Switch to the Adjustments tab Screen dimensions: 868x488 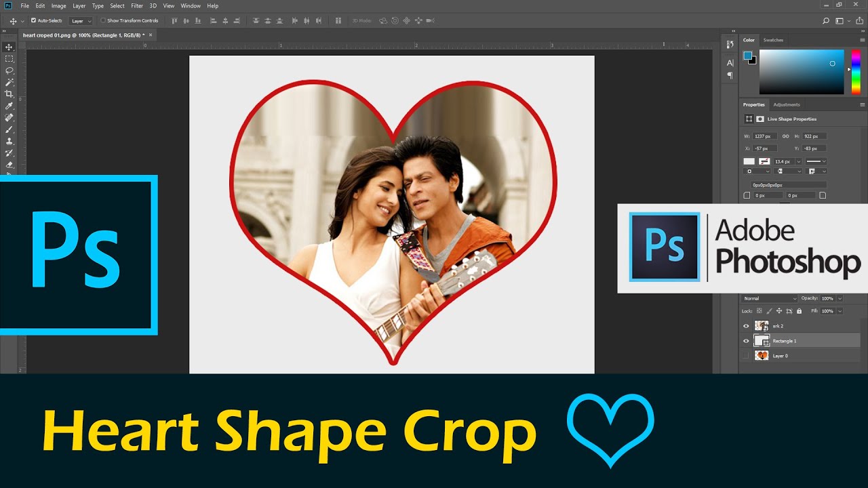click(787, 104)
